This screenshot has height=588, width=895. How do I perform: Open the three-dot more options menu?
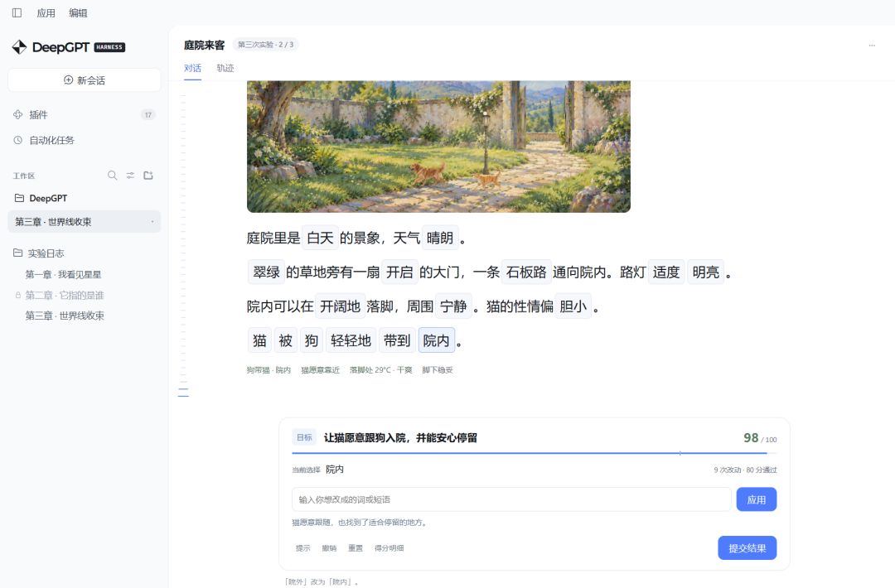click(x=872, y=45)
